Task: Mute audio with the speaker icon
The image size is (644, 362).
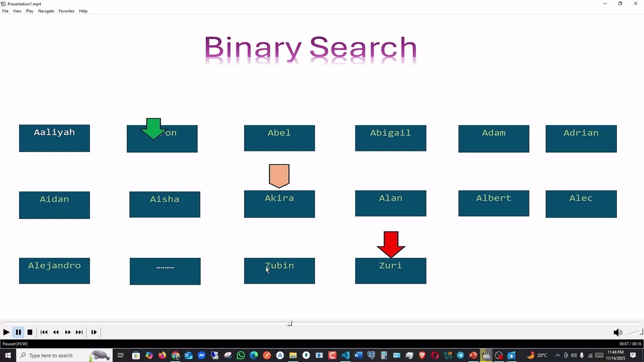Action: pyautogui.click(x=618, y=332)
